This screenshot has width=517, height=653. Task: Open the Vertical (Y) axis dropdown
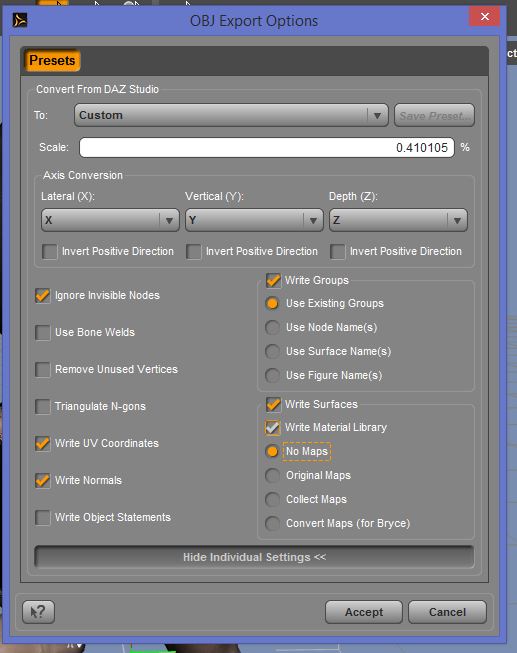[x=254, y=220]
